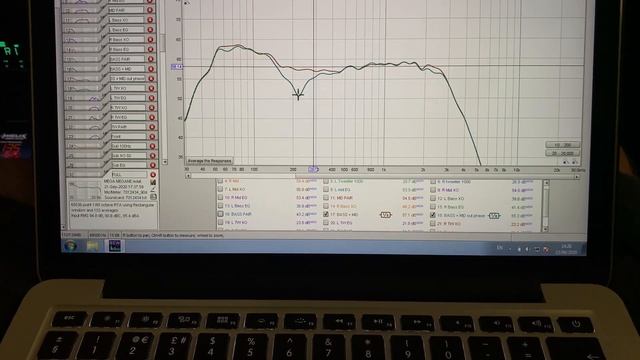Delete the MID PAIR measurement via its red button
This screenshot has width=640, height=360.
[x=150, y=10]
